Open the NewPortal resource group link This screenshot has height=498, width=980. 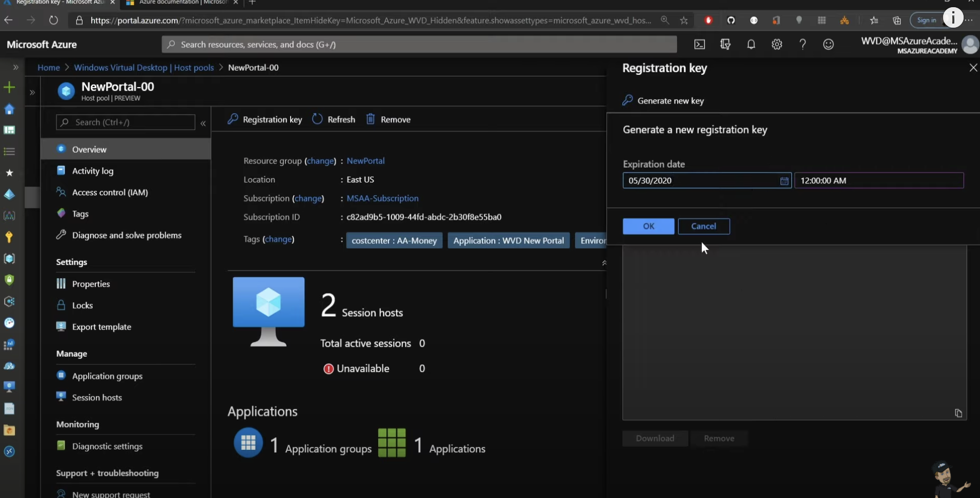coord(365,161)
